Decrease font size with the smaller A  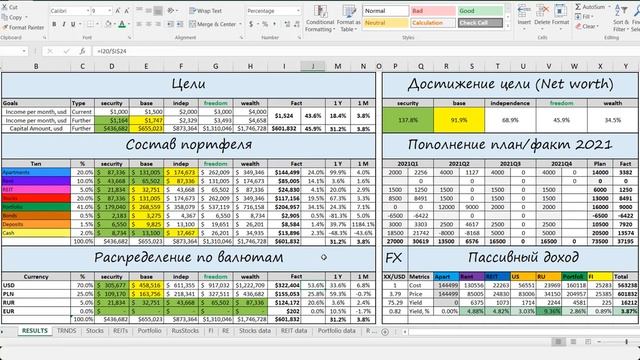(127, 11)
